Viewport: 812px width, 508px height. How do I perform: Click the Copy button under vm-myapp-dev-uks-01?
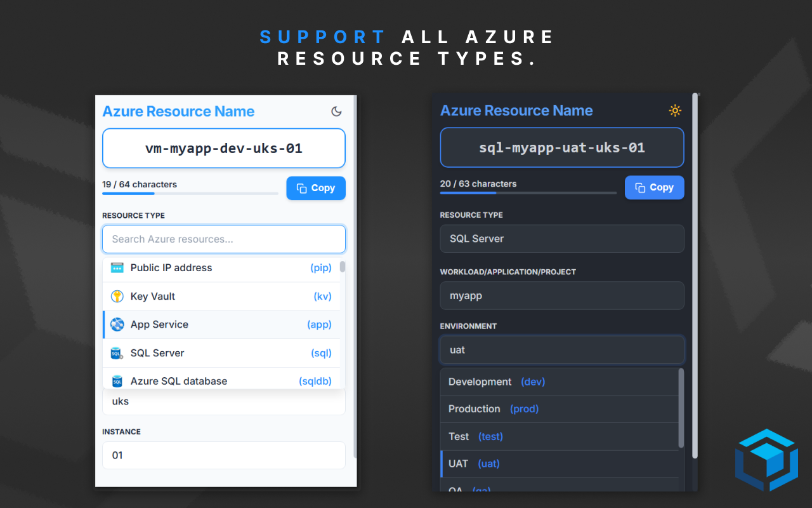click(316, 188)
